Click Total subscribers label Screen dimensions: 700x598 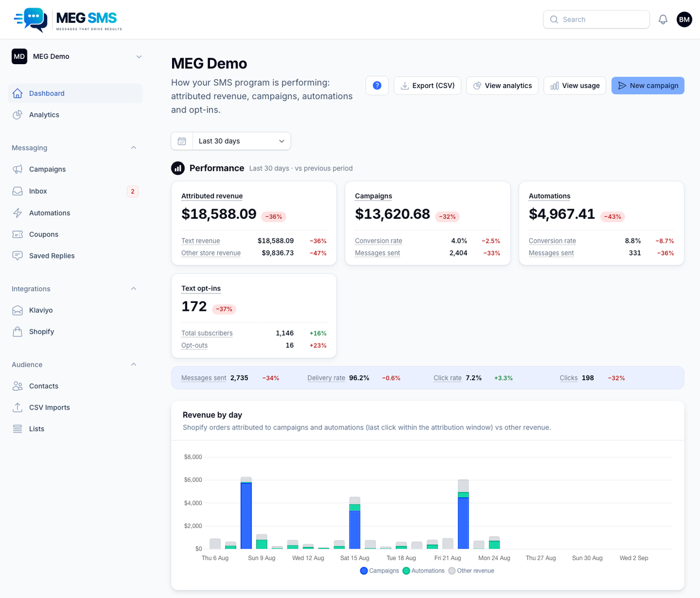pyautogui.click(x=207, y=333)
